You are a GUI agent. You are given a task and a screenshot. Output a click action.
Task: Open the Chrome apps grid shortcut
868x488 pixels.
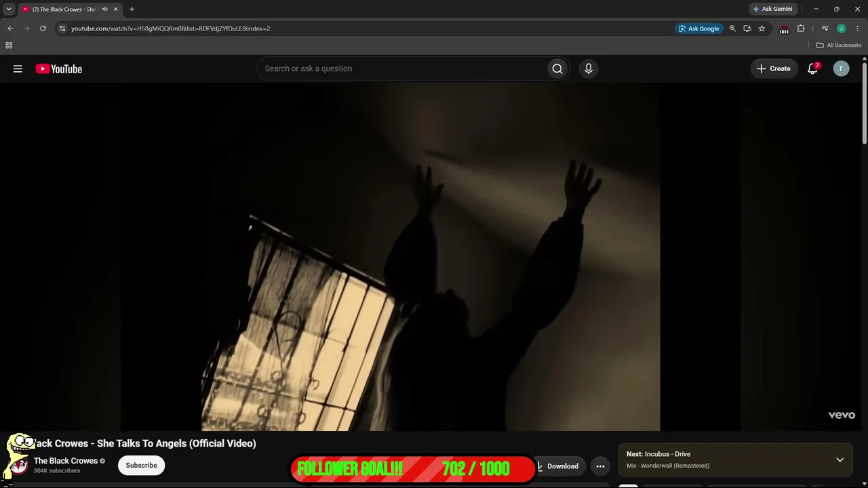[9, 45]
